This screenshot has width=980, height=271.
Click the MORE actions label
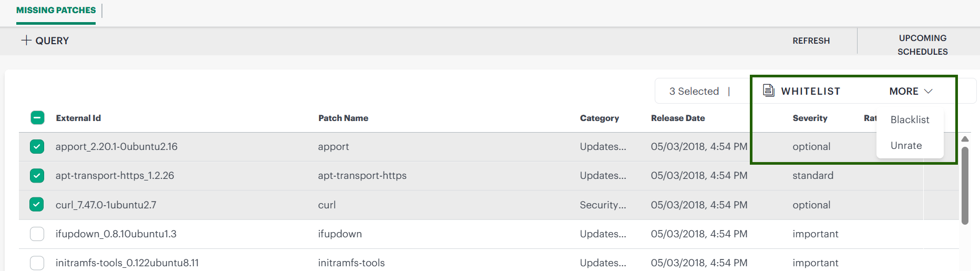tap(903, 91)
